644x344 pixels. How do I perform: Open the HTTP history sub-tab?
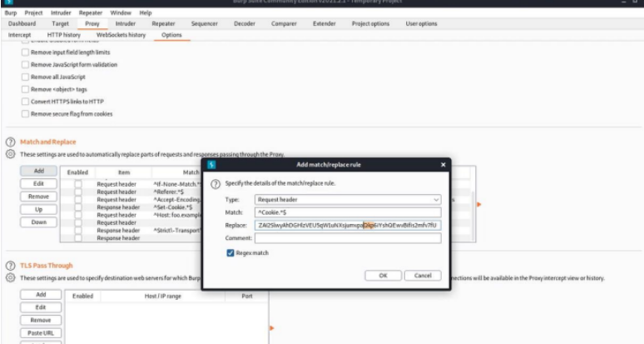pyautogui.click(x=64, y=35)
